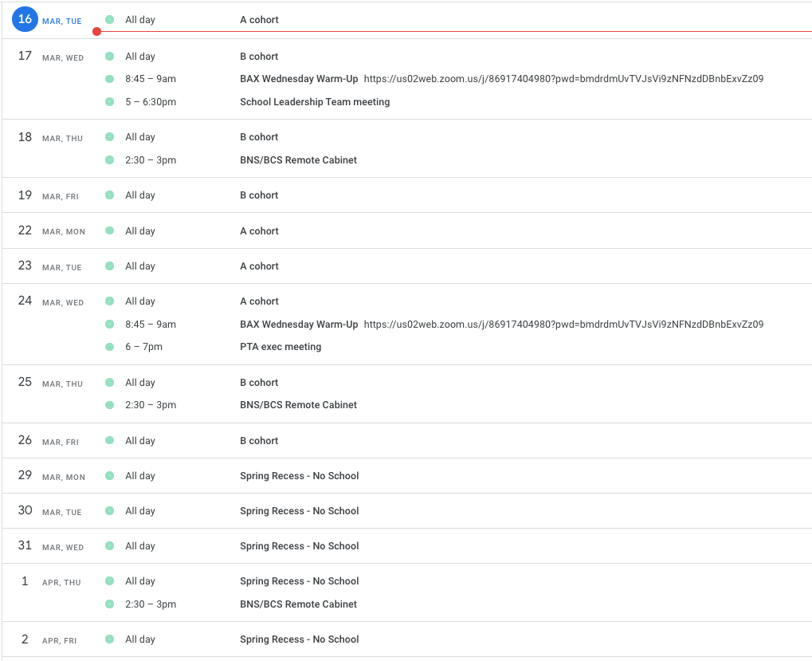Screen dimensions: 812x661
Task: Open the A cohort event on March 24
Action: [259, 301]
